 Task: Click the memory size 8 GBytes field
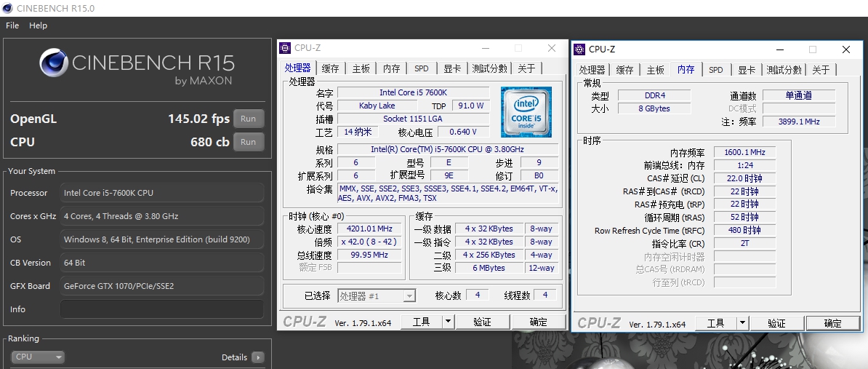pos(654,108)
